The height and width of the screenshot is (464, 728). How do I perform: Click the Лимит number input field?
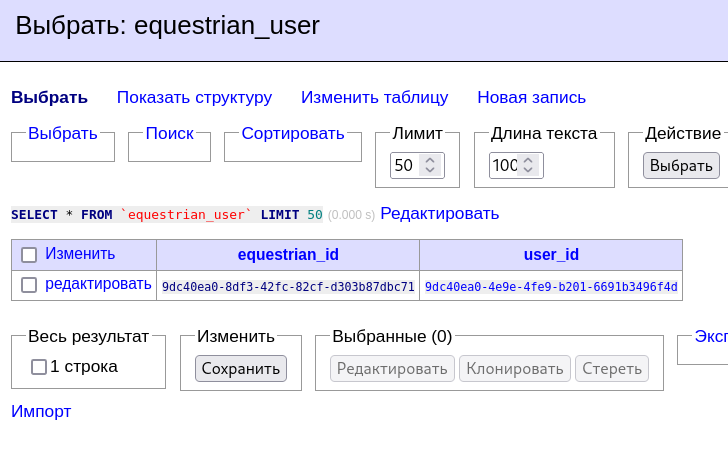tap(405, 165)
